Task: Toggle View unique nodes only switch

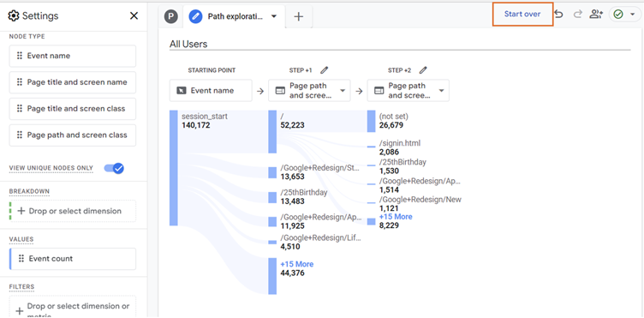Action: (114, 168)
